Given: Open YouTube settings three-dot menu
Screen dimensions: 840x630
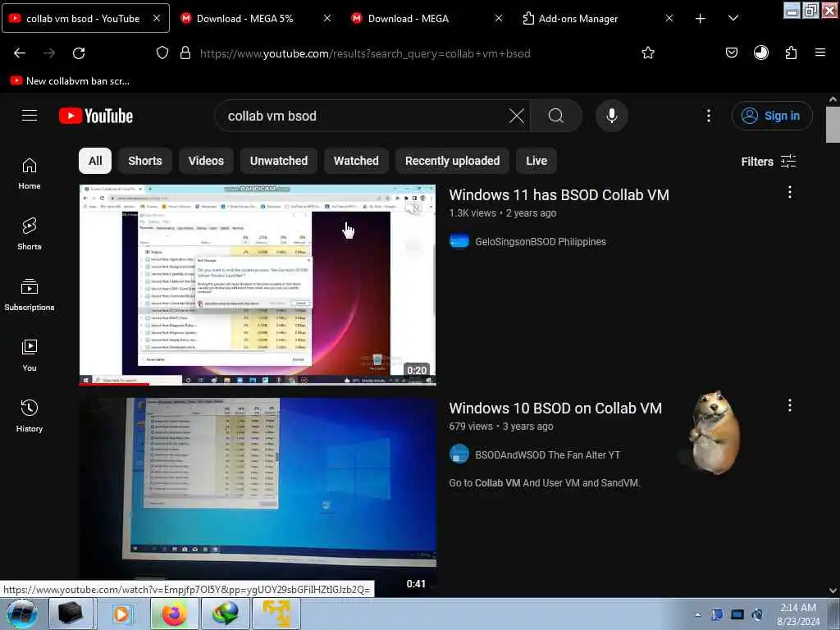Looking at the screenshot, I should tap(708, 116).
